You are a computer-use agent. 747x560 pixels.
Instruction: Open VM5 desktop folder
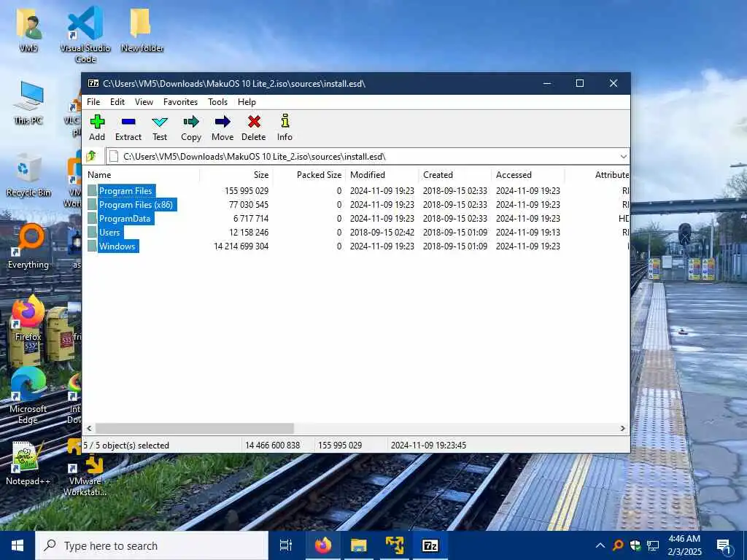pyautogui.click(x=28, y=29)
